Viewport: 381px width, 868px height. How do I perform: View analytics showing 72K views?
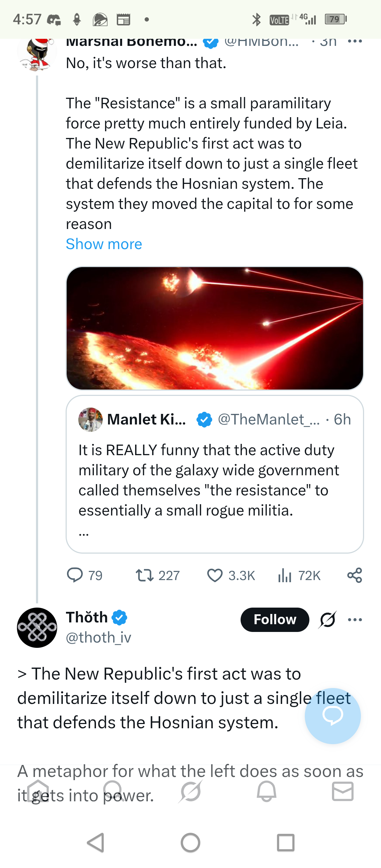point(299,575)
